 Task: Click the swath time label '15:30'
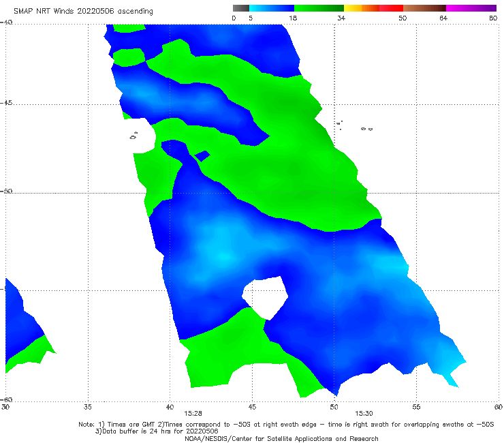coord(364,414)
